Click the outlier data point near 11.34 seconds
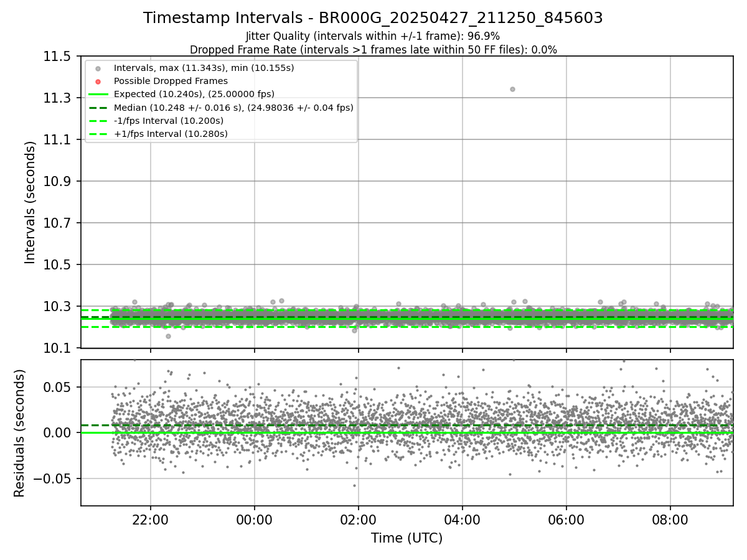 click(x=512, y=89)
